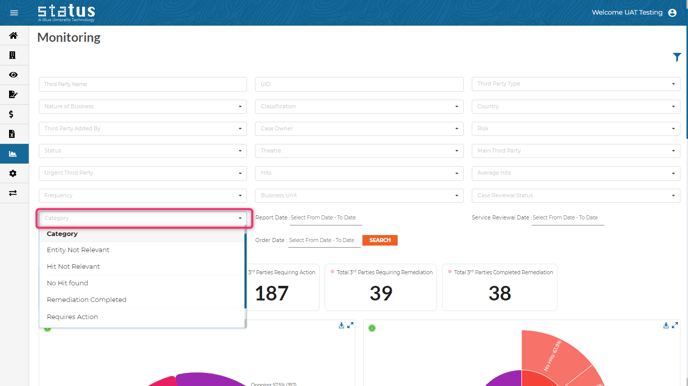Open the transfer arrows sidebar icon
Screen dimensions: 688x386
point(13,193)
